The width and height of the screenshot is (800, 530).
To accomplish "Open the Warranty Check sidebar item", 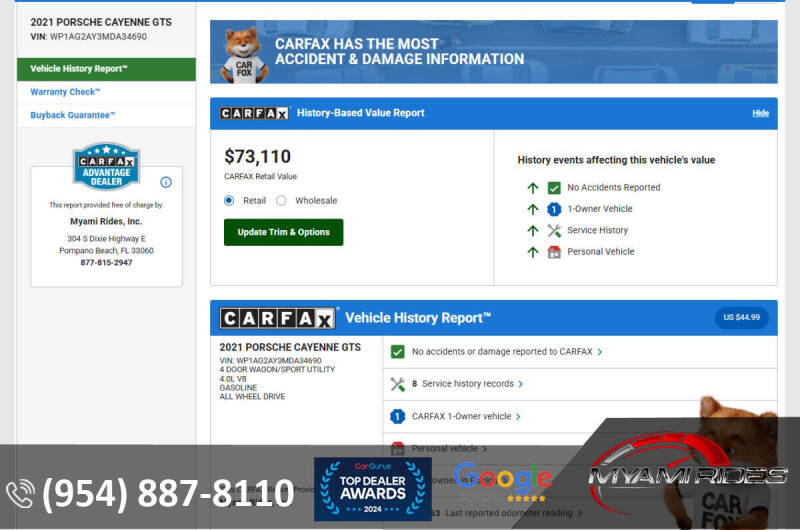I will (65, 92).
